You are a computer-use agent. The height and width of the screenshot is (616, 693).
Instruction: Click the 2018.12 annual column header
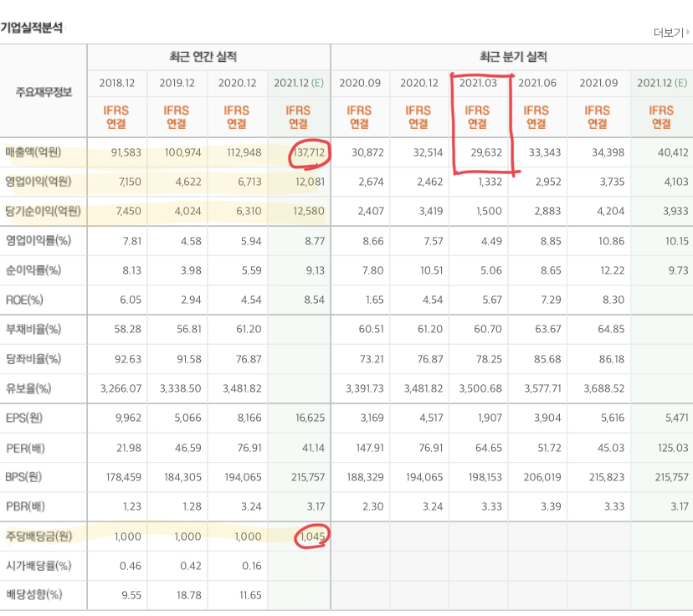click(x=117, y=83)
